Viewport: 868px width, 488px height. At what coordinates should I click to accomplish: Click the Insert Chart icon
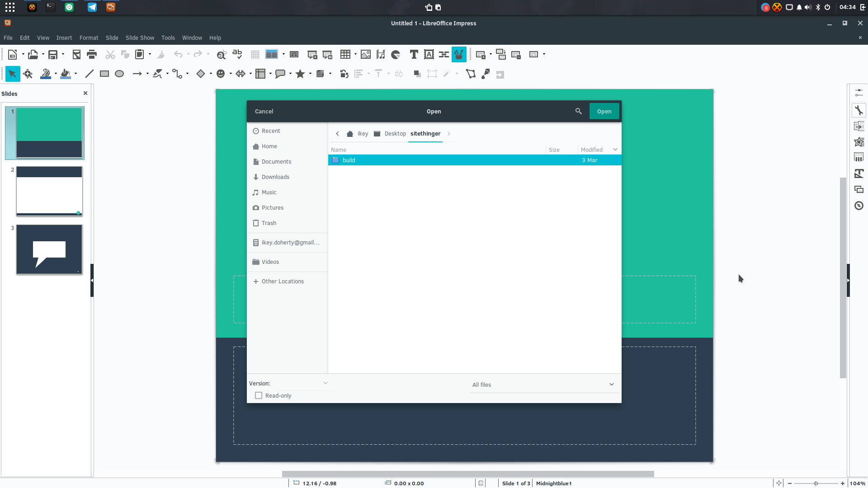396,55
